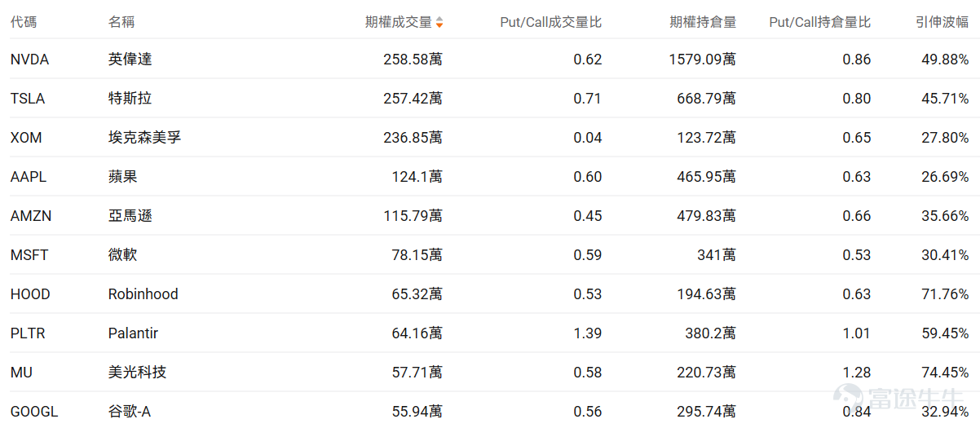Select the 美光科技 name cell
The height and width of the screenshot is (428, 980).
(138, 373)
